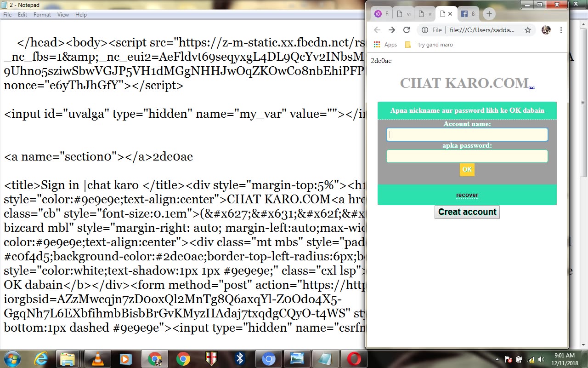Click the Creat account button

point(467,212)
